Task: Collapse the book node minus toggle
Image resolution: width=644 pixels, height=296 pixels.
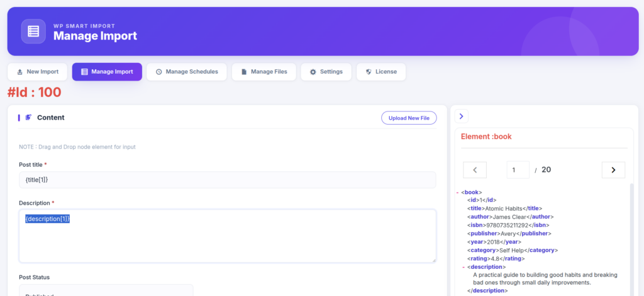Action: click(458, 192)
